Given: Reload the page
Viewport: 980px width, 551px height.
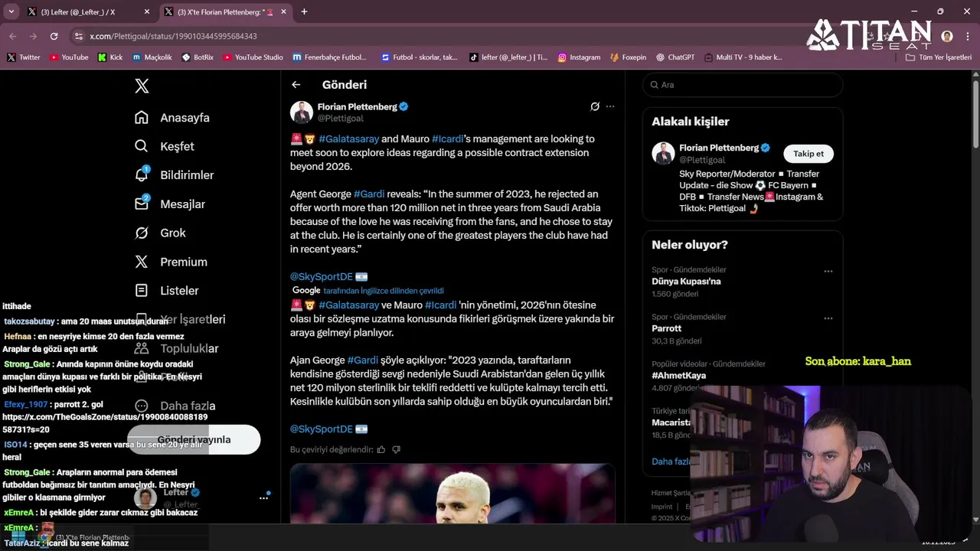Looking at the screenshot, I should point(54,36).
